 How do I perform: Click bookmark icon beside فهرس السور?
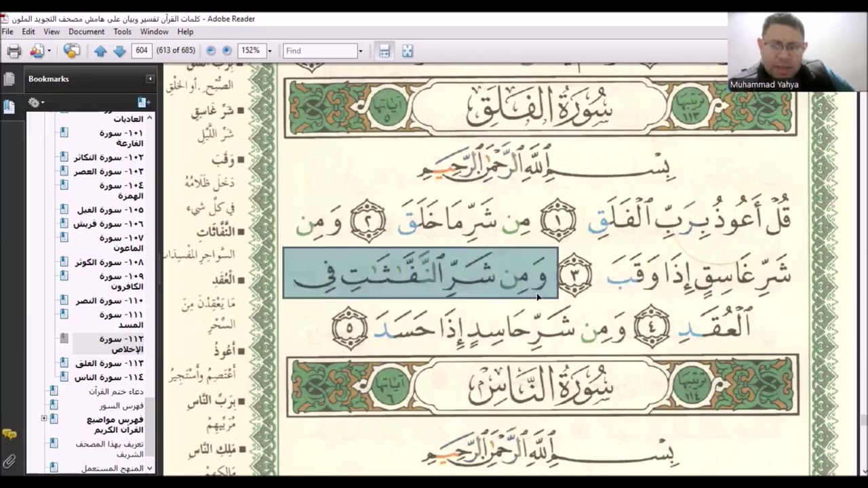click(x=54, y=405)
